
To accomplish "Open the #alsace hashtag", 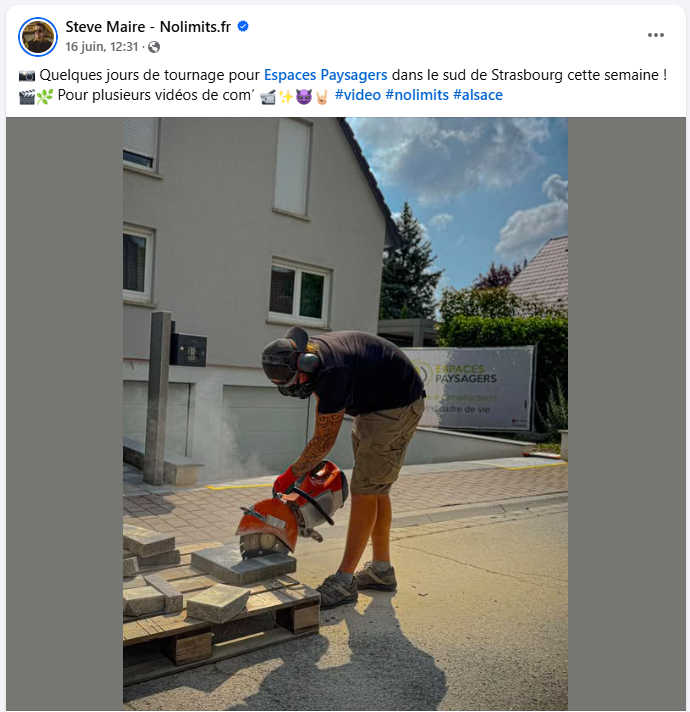I will click(x=478, y=95).
